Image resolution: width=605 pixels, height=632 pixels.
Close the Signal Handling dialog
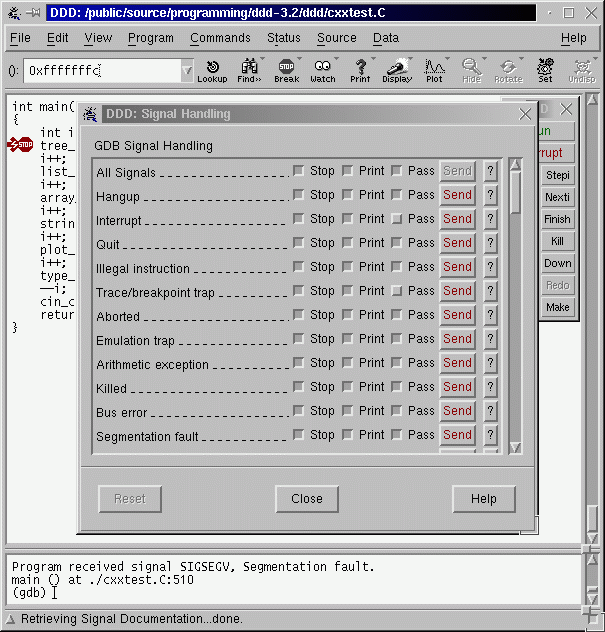(307, 499)
